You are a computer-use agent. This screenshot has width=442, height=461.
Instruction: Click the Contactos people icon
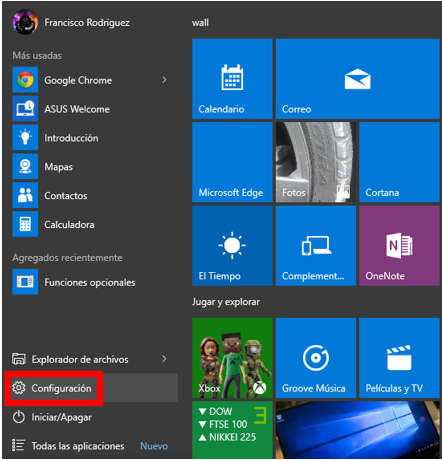pyautogui.click(x=25, y=195)
